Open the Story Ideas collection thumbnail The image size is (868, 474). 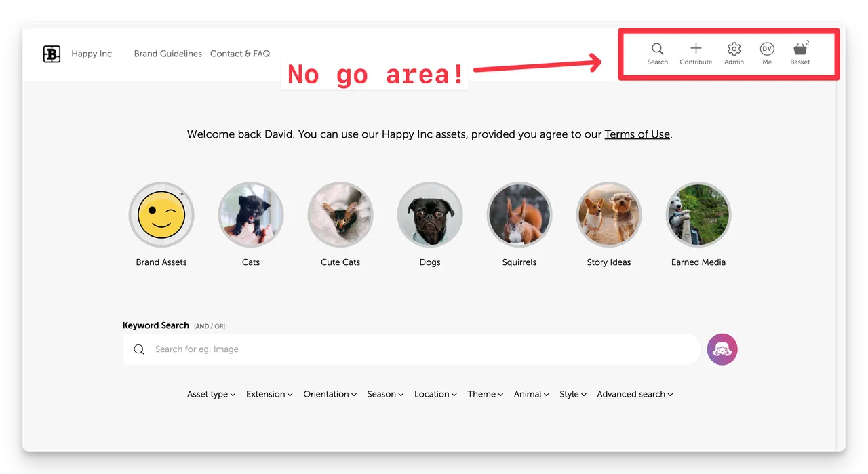tap(609, 214)
